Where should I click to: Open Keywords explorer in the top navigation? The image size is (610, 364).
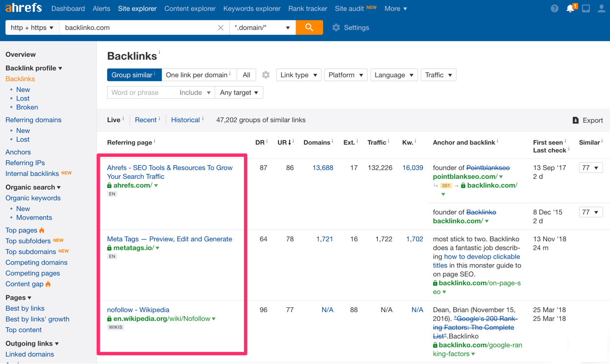coord(252,9)
